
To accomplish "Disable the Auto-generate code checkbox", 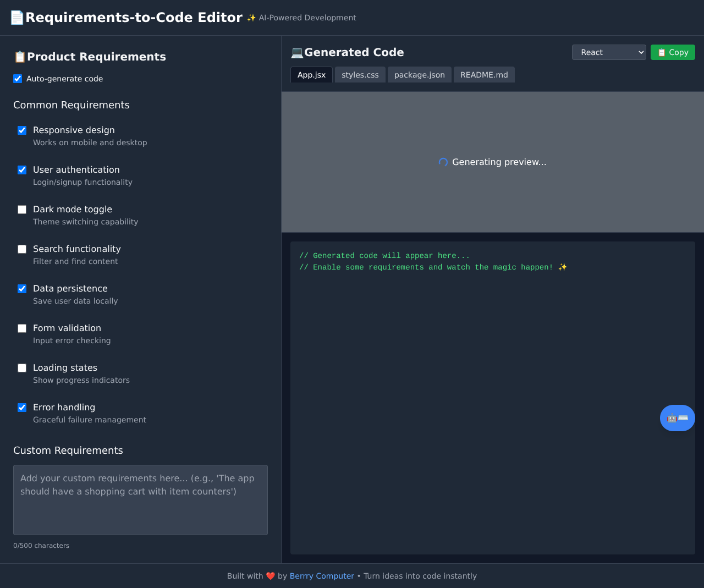I will [x=18, y=79].
